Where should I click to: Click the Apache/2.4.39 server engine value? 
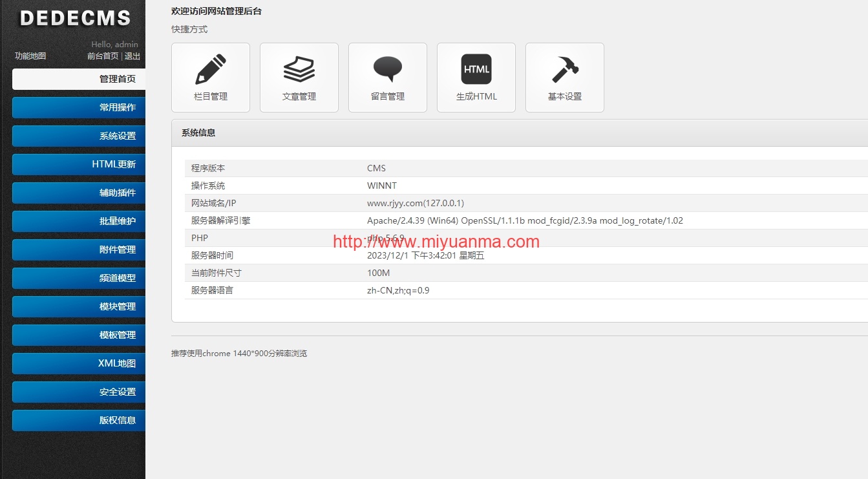point(525,220)
